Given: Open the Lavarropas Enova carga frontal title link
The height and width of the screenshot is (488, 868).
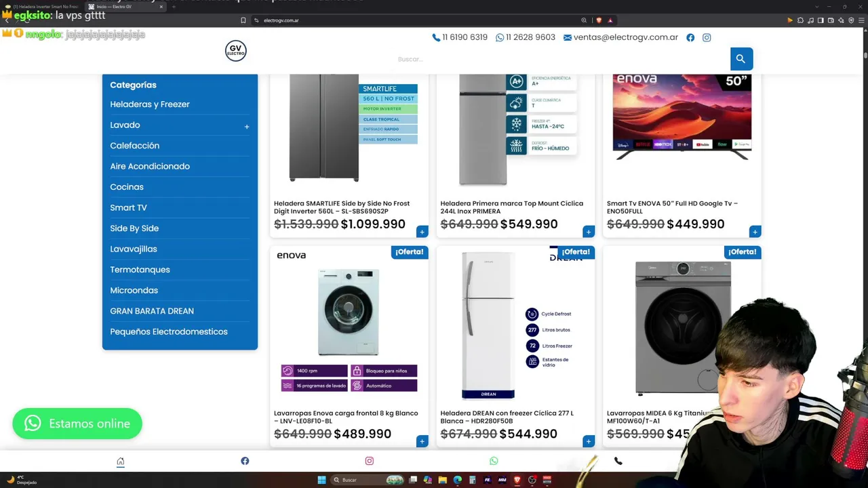Looking at the screenshot, I should [x=346, y=417].
